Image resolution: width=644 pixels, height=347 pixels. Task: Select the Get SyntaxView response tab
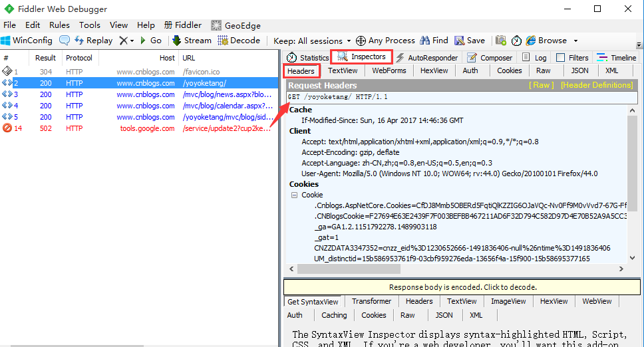[x=313, y=302]
